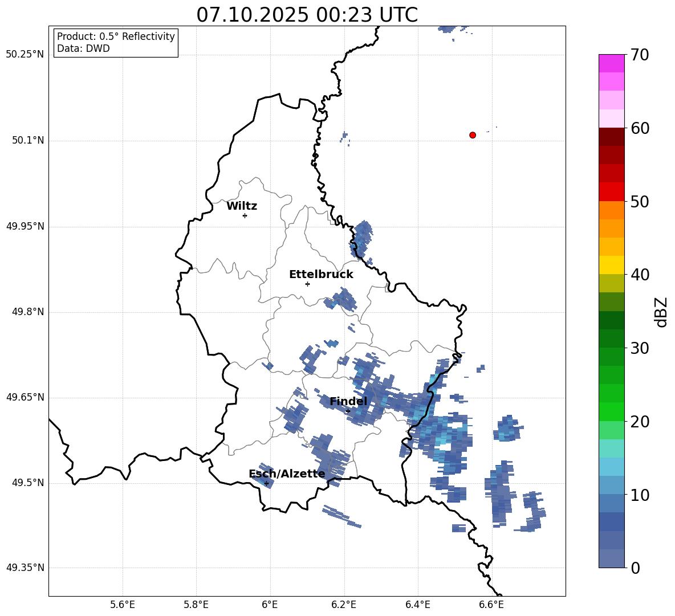
Task: Click the 49.95°N latitude label
Action: (25, 226)
